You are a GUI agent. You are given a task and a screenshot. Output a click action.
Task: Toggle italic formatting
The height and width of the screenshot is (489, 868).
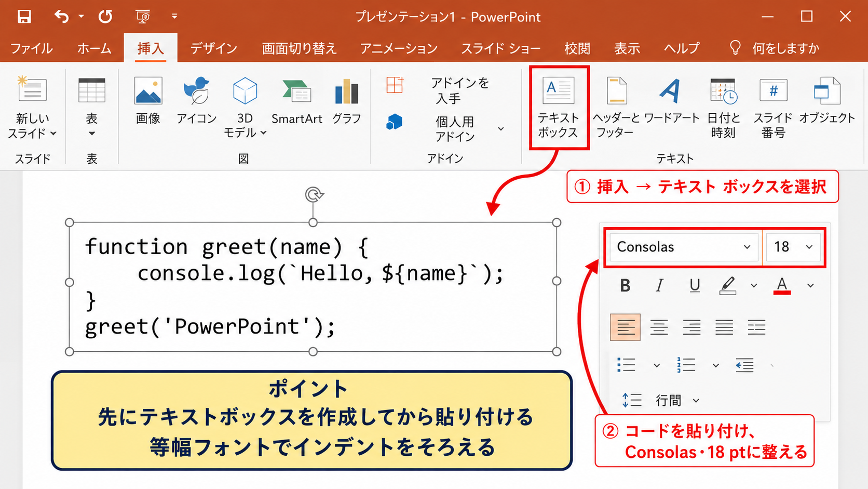659,285
